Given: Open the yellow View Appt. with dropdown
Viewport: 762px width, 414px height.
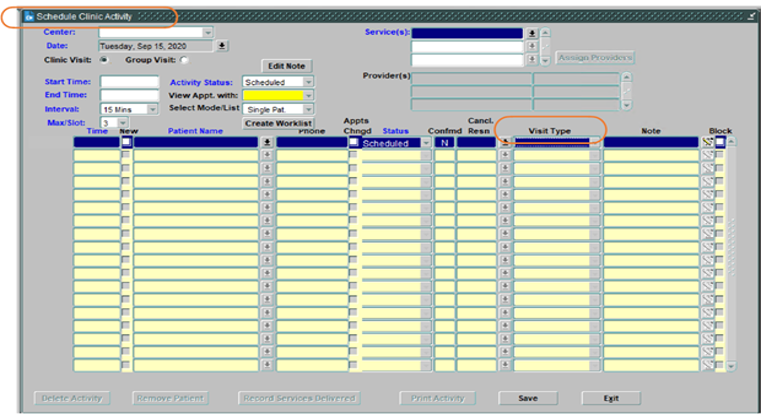Looking at the screenshot, I should click(x=308, y=95).
